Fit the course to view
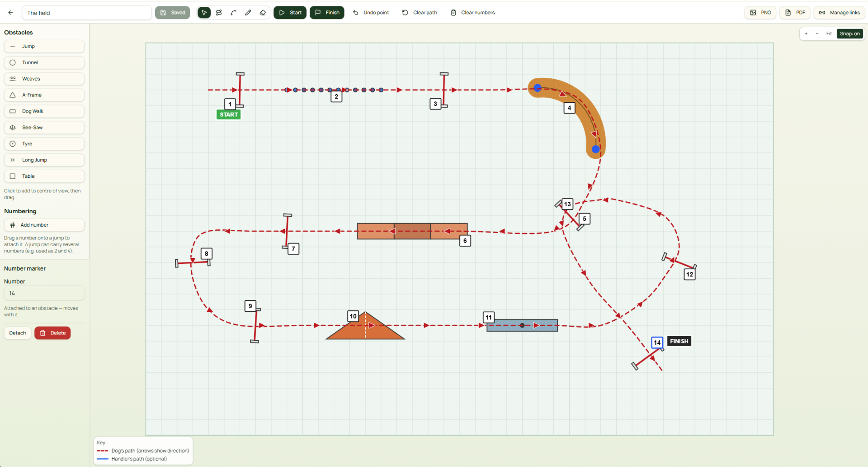This screenshot has width=868, height=467. (x=829, y=34)
